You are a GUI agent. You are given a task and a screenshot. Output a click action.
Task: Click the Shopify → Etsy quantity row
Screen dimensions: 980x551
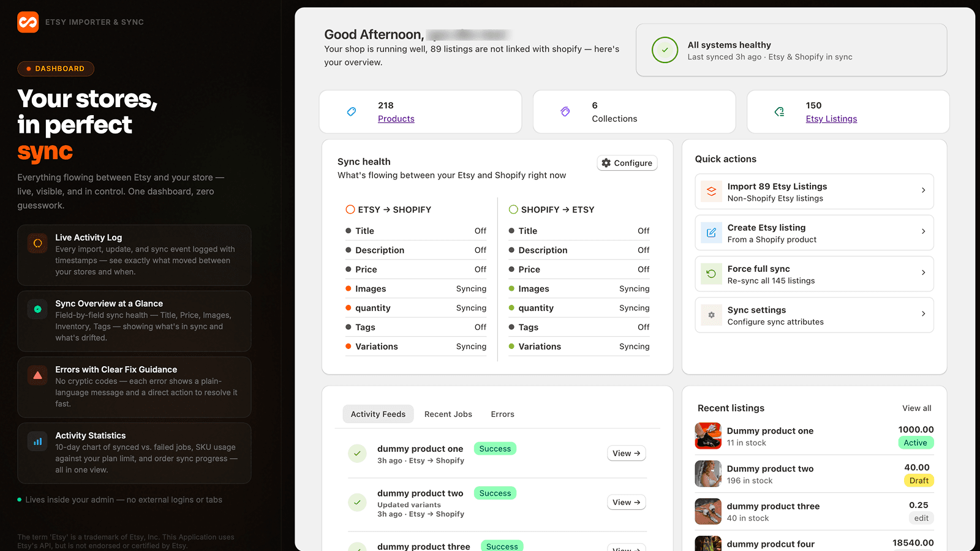pos(579,308)
